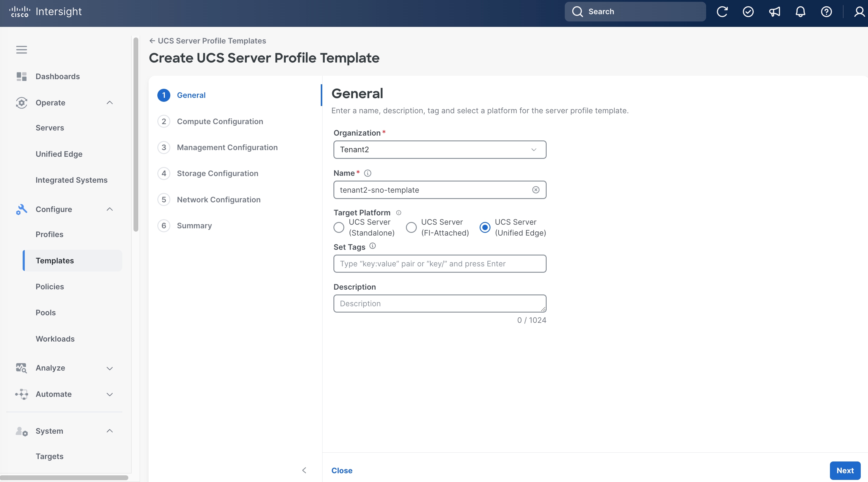Open the Organization dropdown
This screenshot has width=868, height=482.
[440, 149]
